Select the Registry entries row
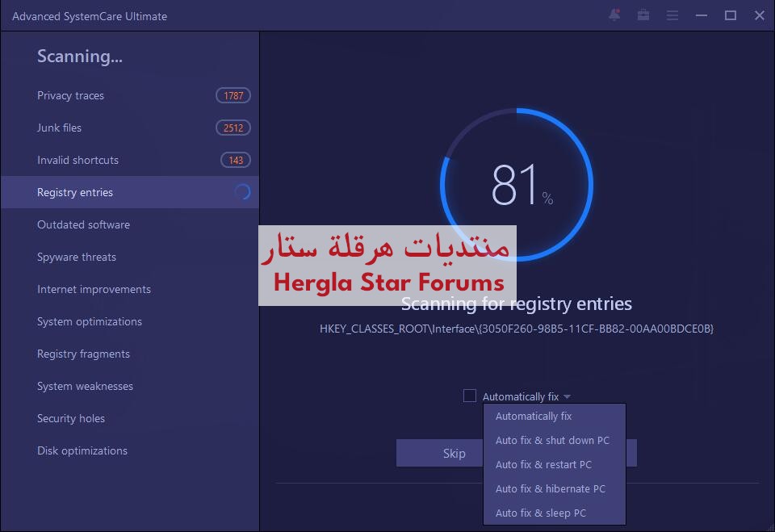The image size is (775, 532). [130, 192]
